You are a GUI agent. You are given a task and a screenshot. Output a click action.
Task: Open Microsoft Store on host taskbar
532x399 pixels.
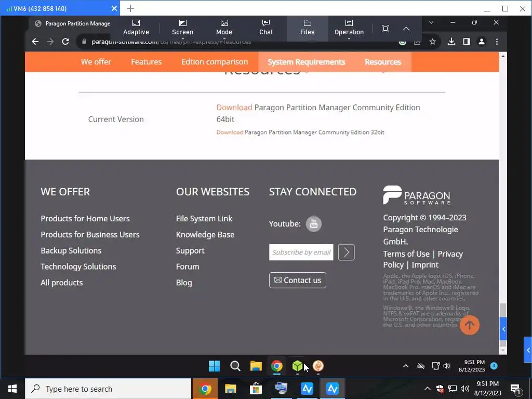[256, 389]
